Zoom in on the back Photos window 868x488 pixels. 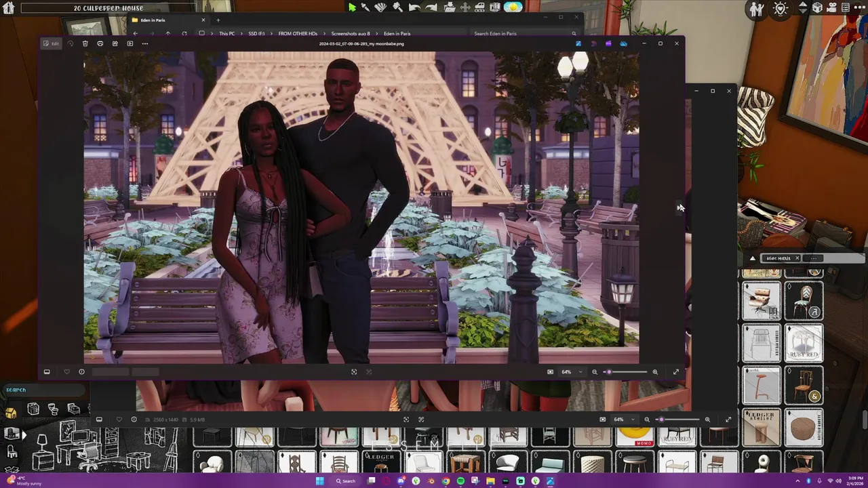click(x=707, y=420)
